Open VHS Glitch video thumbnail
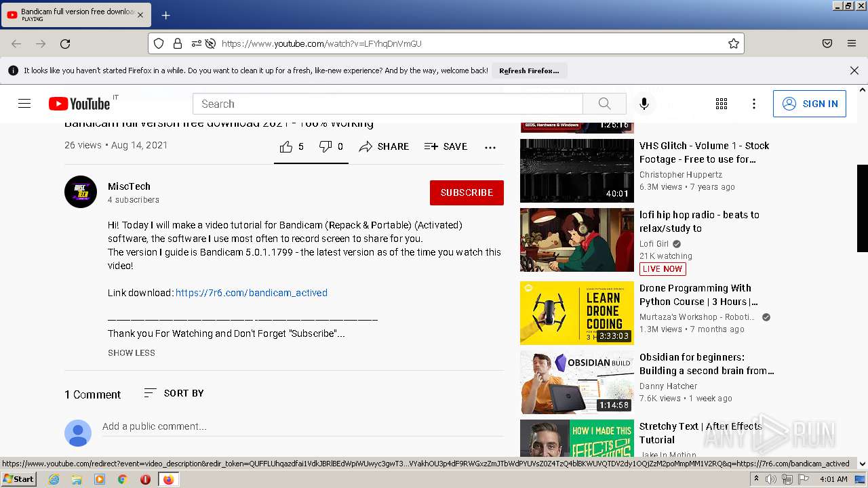 [x=577, y=171]
